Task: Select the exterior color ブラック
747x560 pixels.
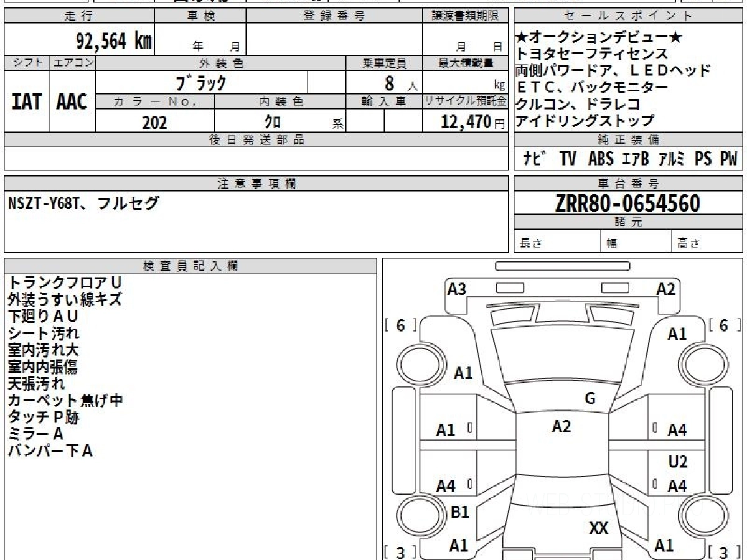Action: pos(201,82)
